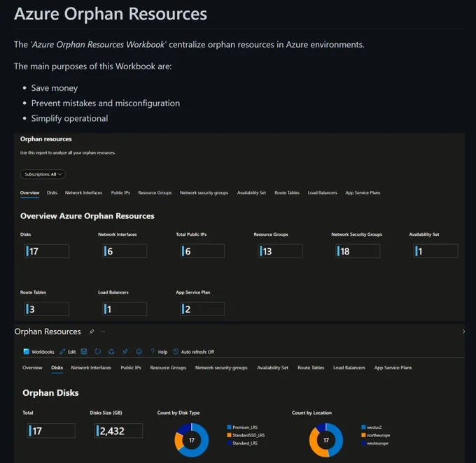This screenshot has height=463, width=476.
Task: Click the Count by Disk Type donut chart
Action: click(x=192, y=440)
